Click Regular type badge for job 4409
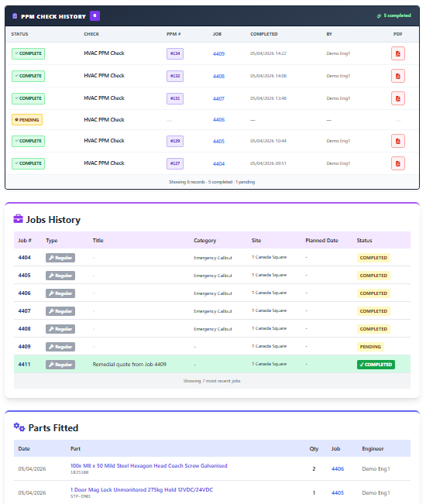The height and width of the screenshot is (504, 426). point(60,347)
